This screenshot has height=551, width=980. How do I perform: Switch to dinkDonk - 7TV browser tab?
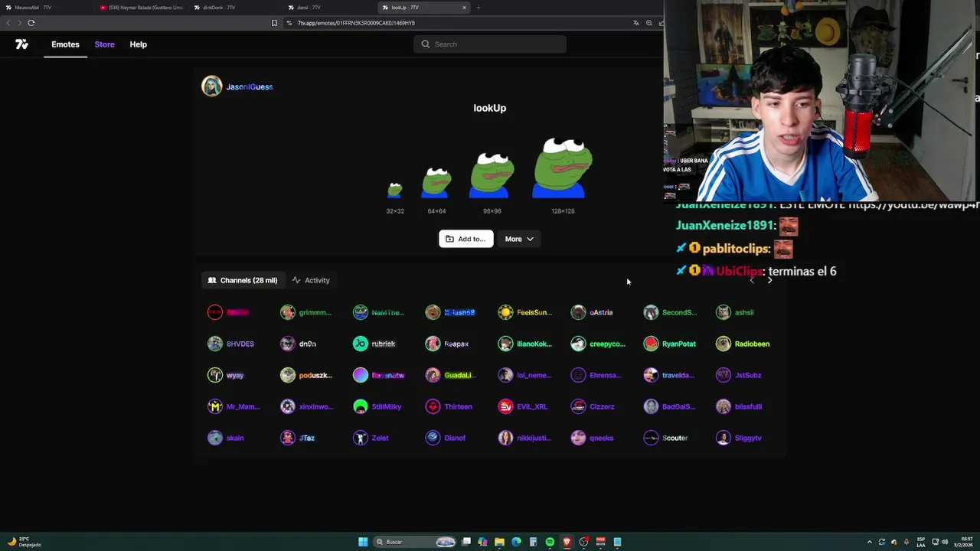click(x=236, y=8)
